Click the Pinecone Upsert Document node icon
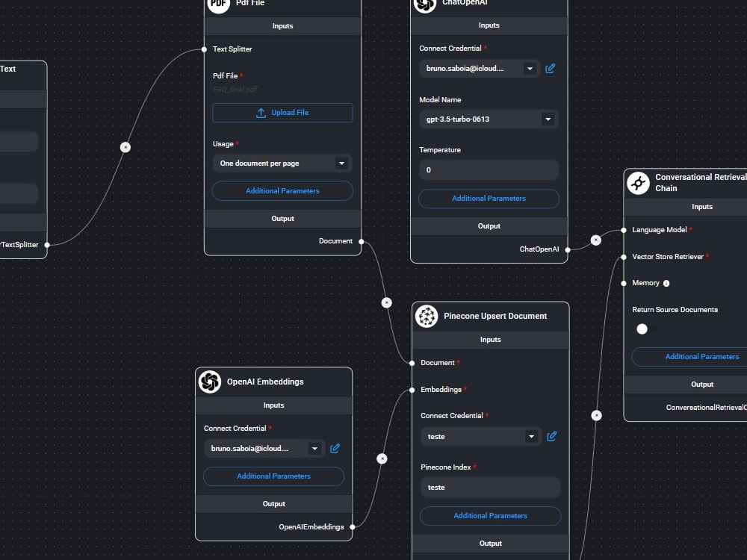The width and height of the screenshot is (747, 560). [x=426, y=315]
